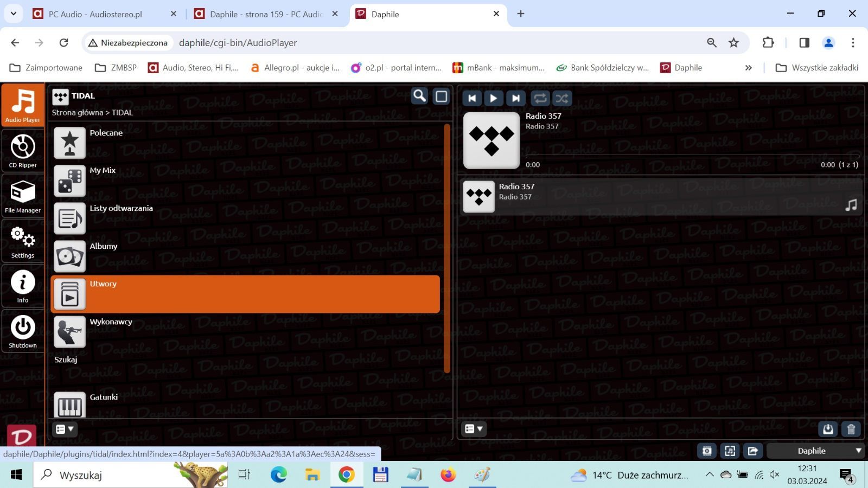Open Firefox from the taskbar
The height and width of the screenshot is (488, 868).
[448, 475]
